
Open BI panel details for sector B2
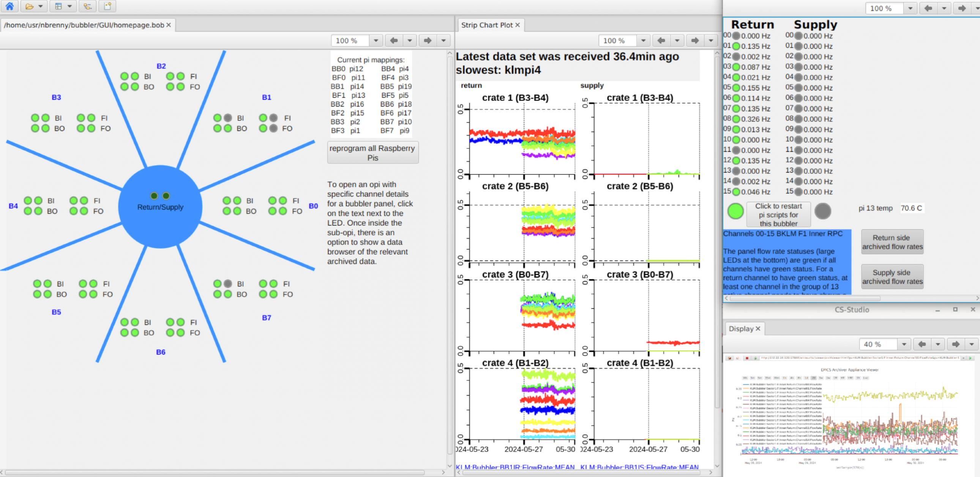pos(148,76)
